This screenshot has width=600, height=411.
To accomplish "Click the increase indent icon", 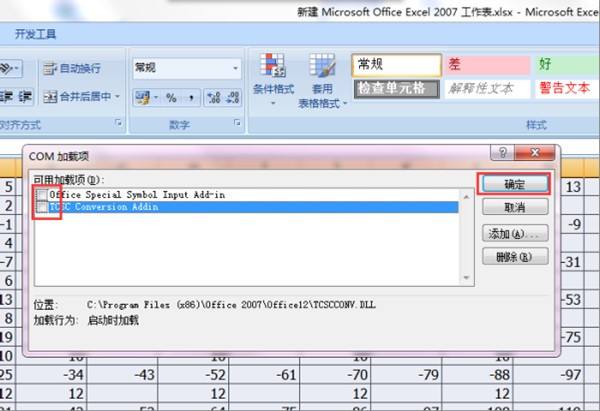I will 25,97.
